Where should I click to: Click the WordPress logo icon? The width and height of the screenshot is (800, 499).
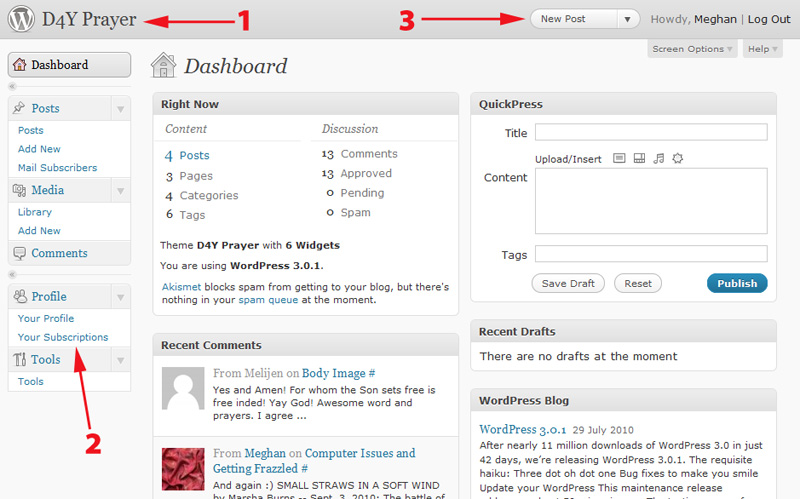(x=21, y=19)
